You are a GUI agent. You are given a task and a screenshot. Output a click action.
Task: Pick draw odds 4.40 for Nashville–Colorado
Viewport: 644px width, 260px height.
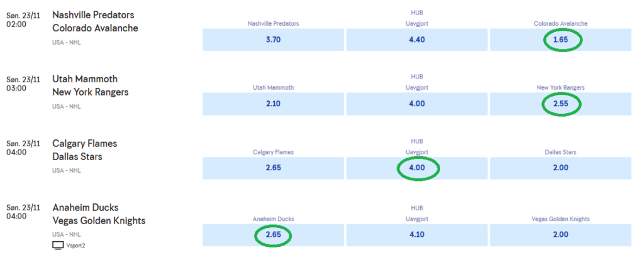417,40
